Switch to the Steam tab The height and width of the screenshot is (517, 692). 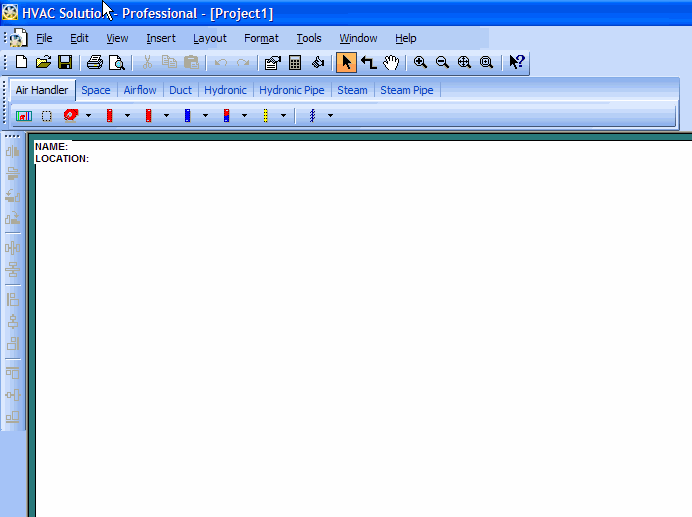(x=352, y=90)
